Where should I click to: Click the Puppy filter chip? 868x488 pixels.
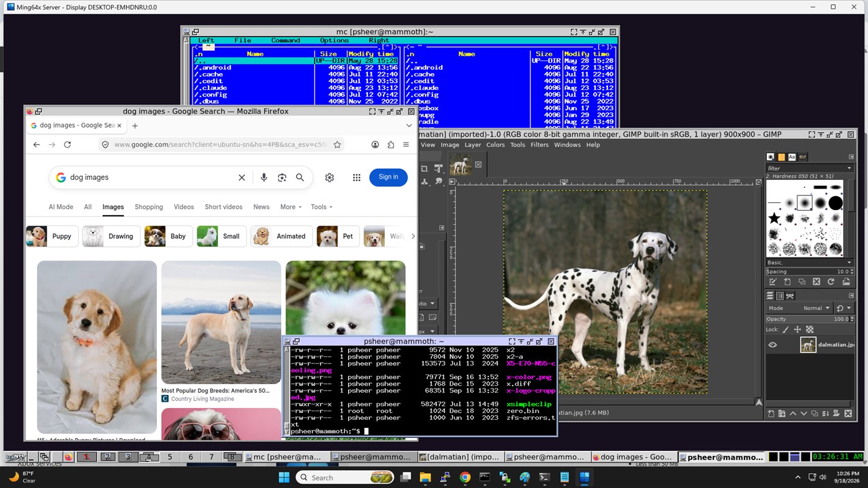pos(52,236)
